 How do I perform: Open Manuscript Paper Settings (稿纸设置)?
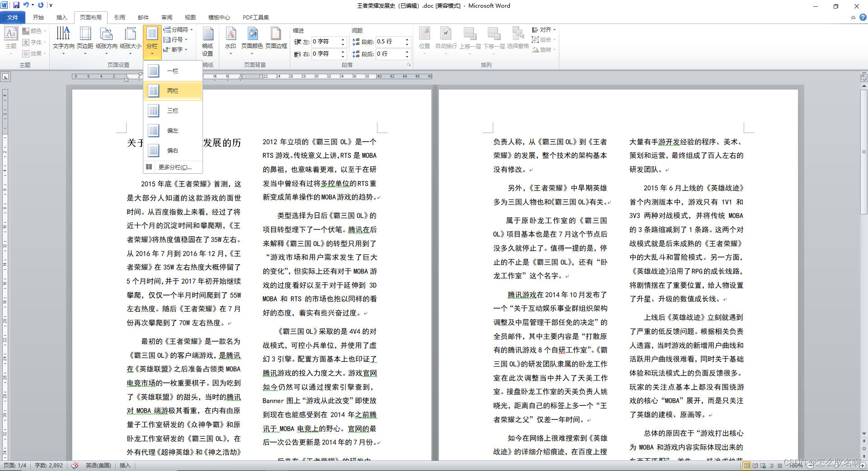[208, 42]
